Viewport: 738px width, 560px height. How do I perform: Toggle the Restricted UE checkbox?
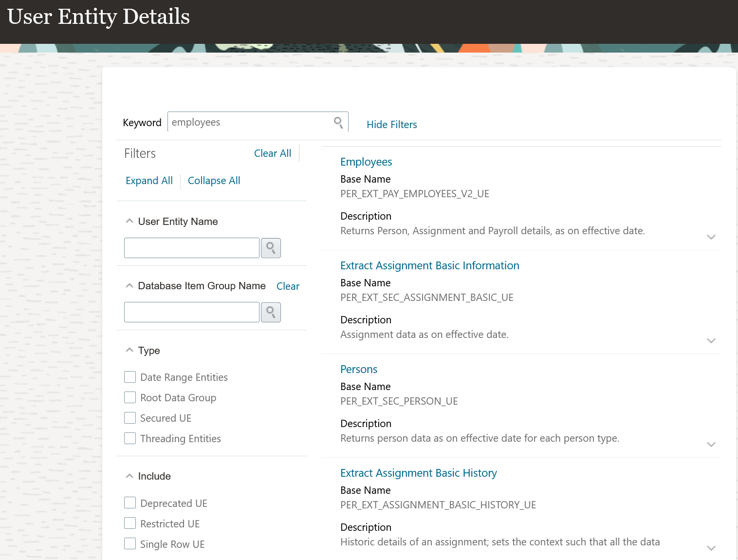[x=130, y=523]
